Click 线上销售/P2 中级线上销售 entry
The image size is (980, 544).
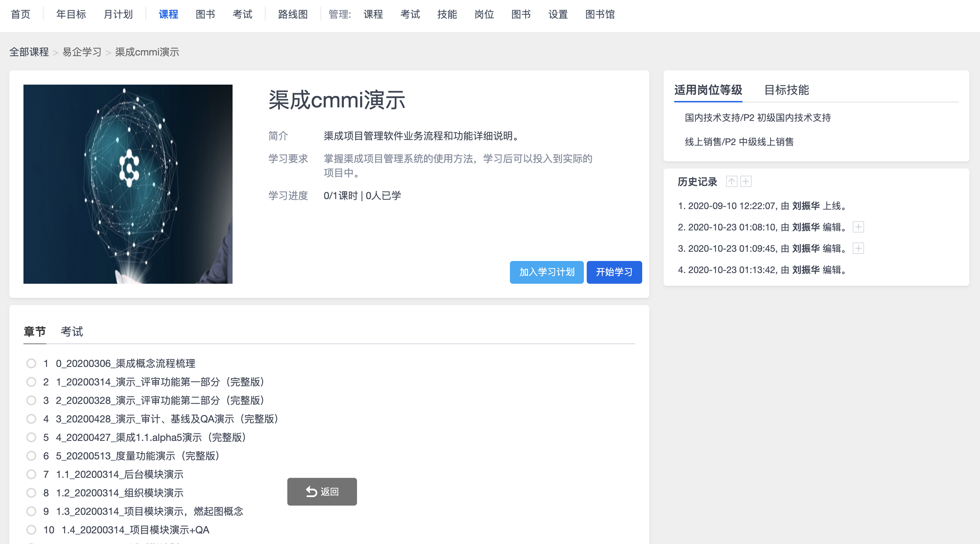(x=739, y=142)
